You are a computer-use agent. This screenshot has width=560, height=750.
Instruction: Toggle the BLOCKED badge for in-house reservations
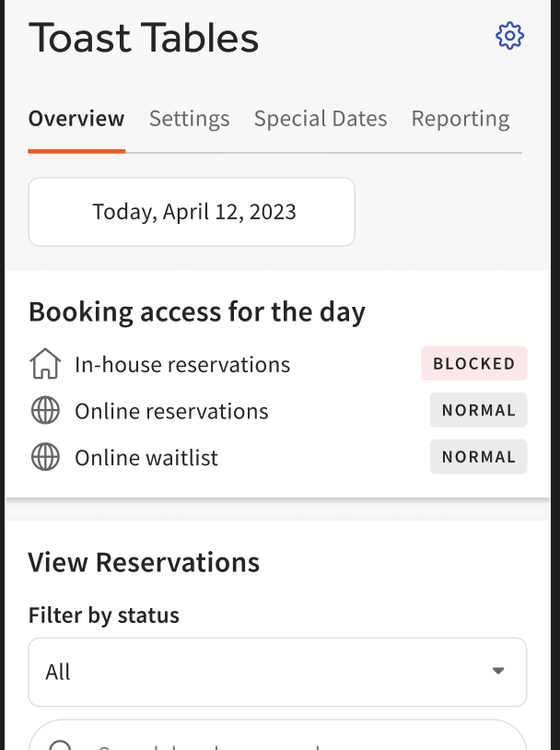474,363
